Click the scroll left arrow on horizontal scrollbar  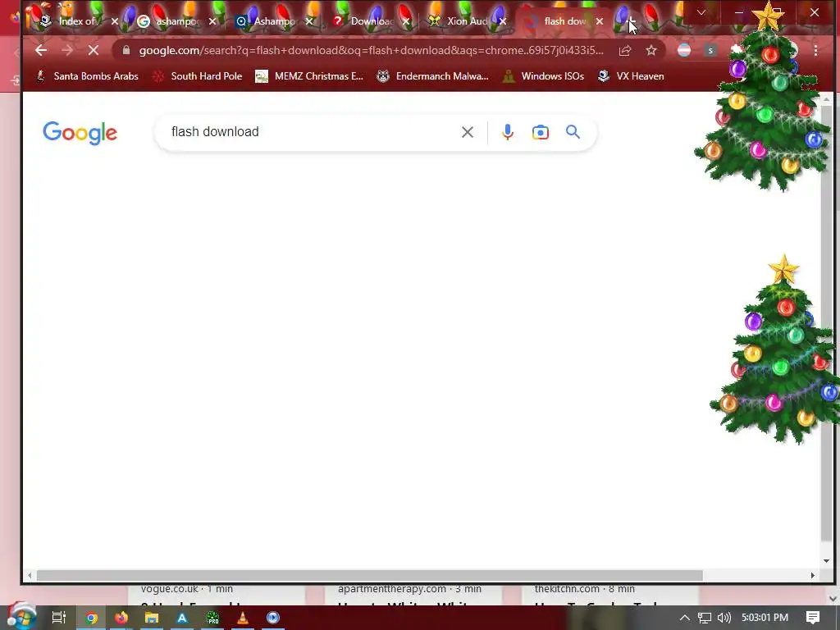pos(30,575)
